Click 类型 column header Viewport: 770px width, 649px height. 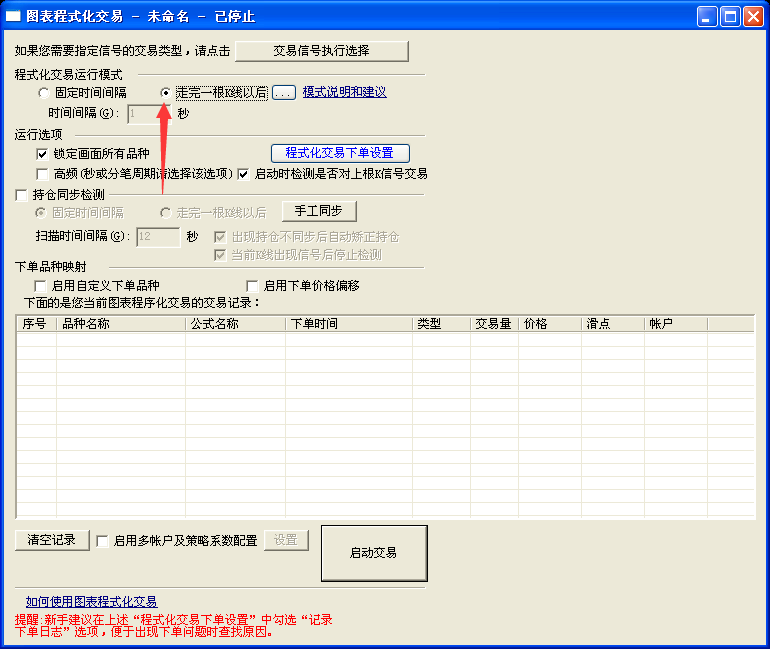coord(441,324)
